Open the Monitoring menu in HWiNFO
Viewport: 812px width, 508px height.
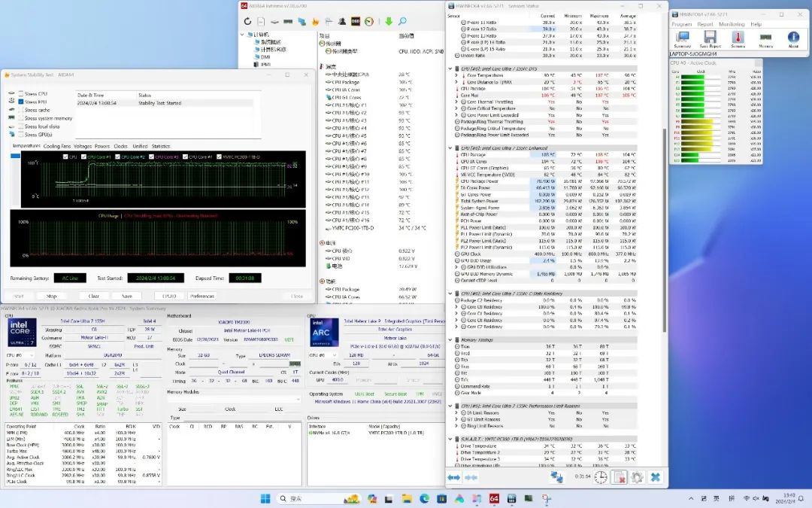point(732,24)
